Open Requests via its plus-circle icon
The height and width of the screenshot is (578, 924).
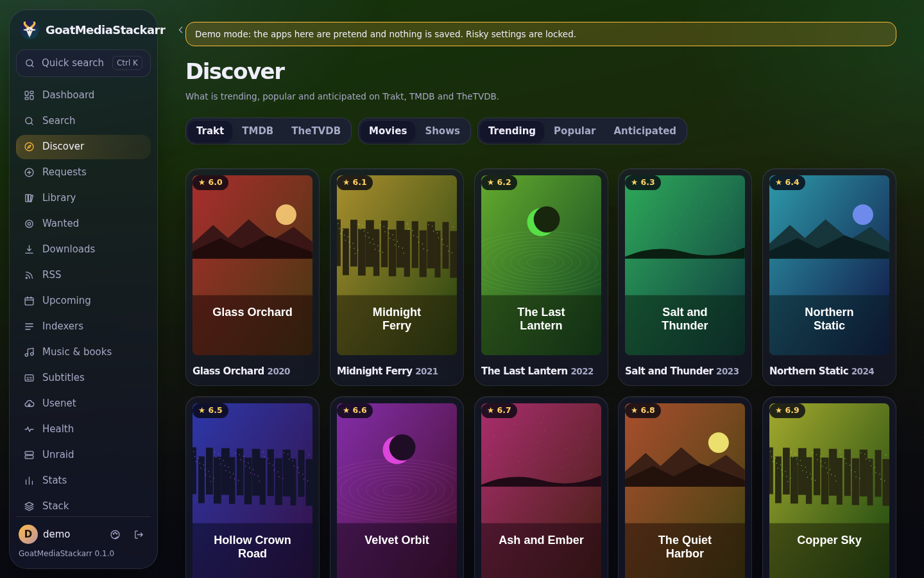click(x=29, y=172)
